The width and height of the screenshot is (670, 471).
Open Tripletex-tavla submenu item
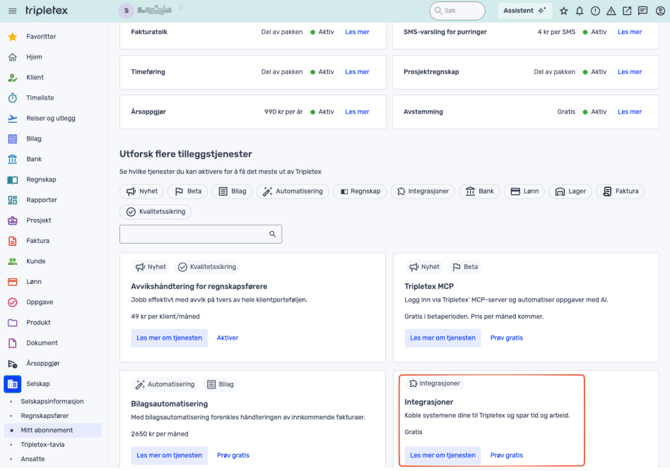42,445
